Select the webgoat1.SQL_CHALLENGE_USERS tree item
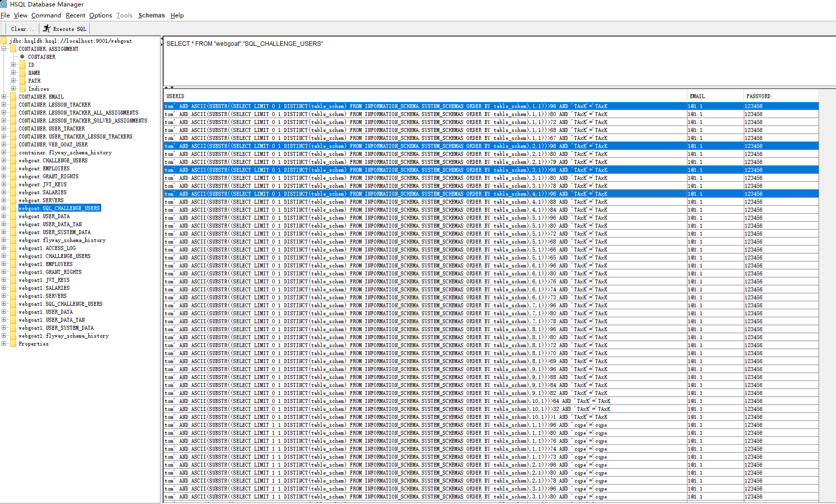Screen dimensions: 836x504 (60, 304)
